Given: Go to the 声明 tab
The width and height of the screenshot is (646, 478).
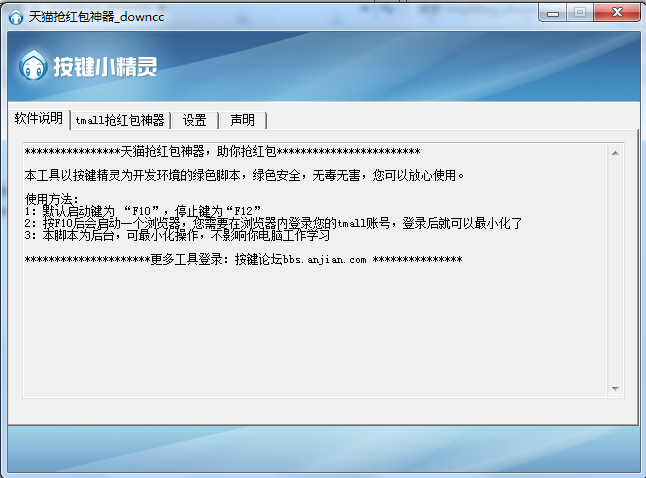Looking at the screenshot, I should (x=242, y=121).
